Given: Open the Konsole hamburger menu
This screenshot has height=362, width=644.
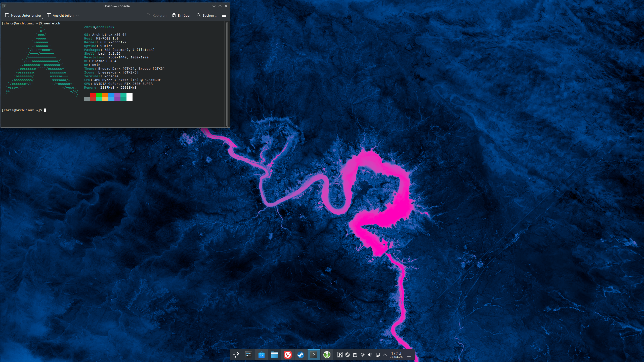Looking at the screenshot, I should pos(224,15).
